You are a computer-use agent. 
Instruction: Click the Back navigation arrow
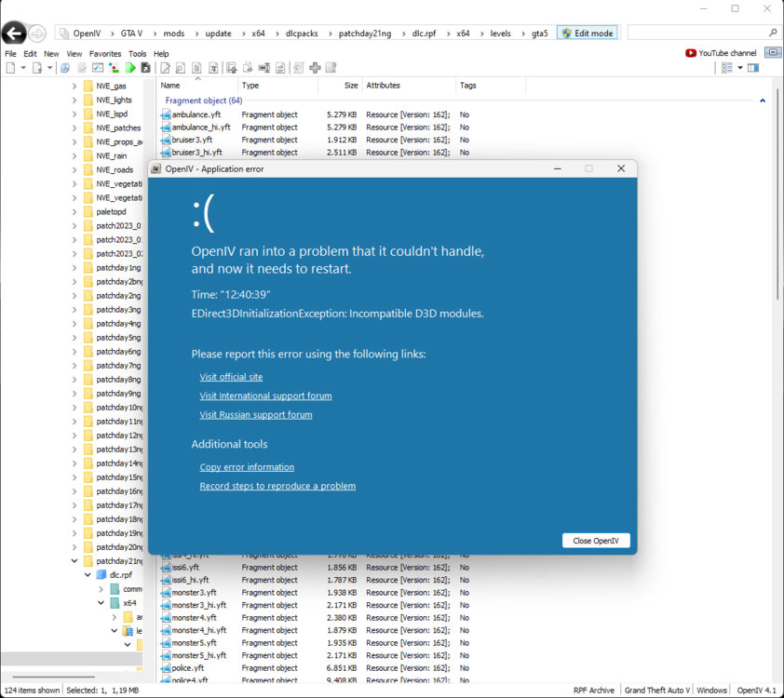click(x=13, y=33)
